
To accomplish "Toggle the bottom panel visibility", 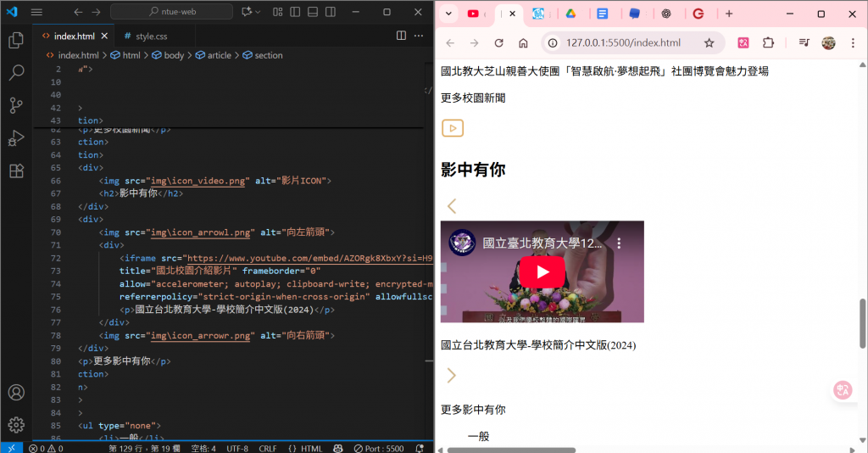I will 313,12.
